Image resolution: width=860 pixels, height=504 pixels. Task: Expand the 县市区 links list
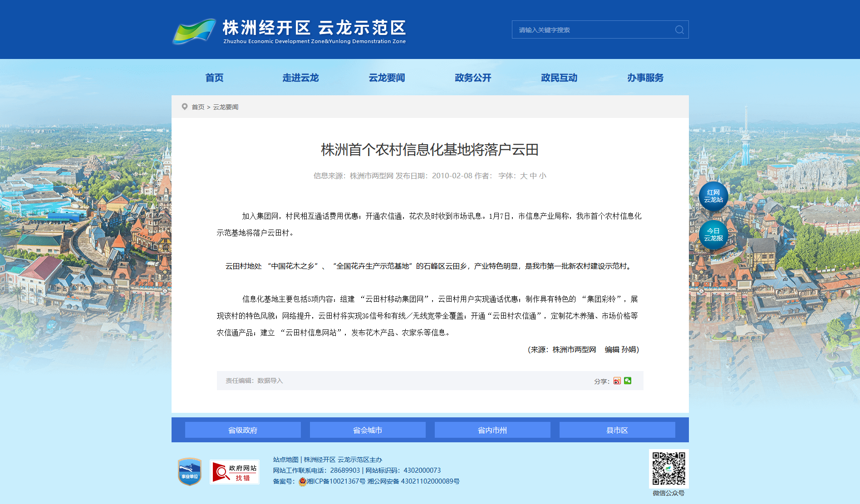(x=617, y=430)
